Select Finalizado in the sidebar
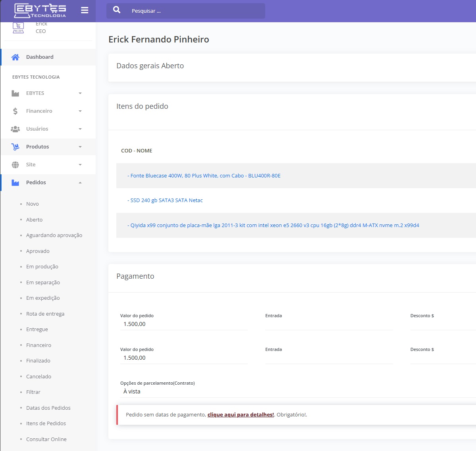476x451 pixels. [38, 360]
